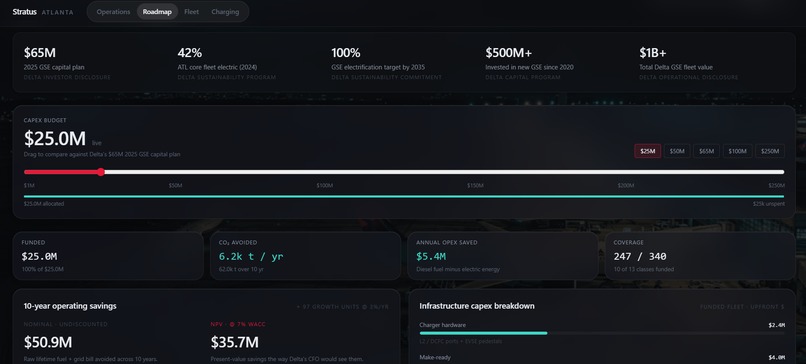Click the $100M slider tick label
The width and height of the screenshot is (806, 364).
(x=324, y=185)
